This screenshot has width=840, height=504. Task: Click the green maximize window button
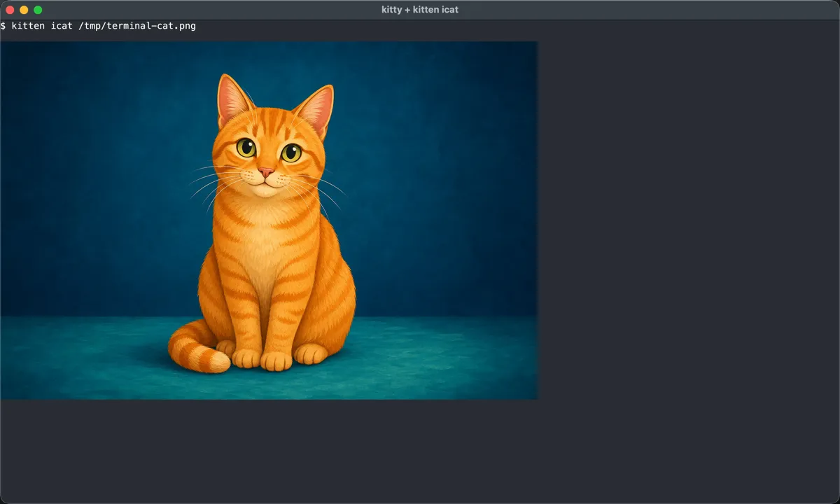(x=38, y=10)
